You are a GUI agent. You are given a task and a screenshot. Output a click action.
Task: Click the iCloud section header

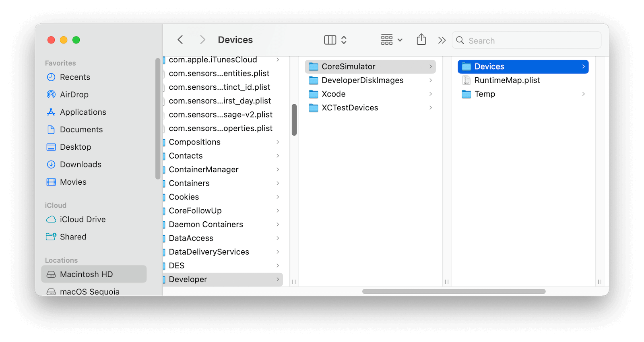point(56,205)
